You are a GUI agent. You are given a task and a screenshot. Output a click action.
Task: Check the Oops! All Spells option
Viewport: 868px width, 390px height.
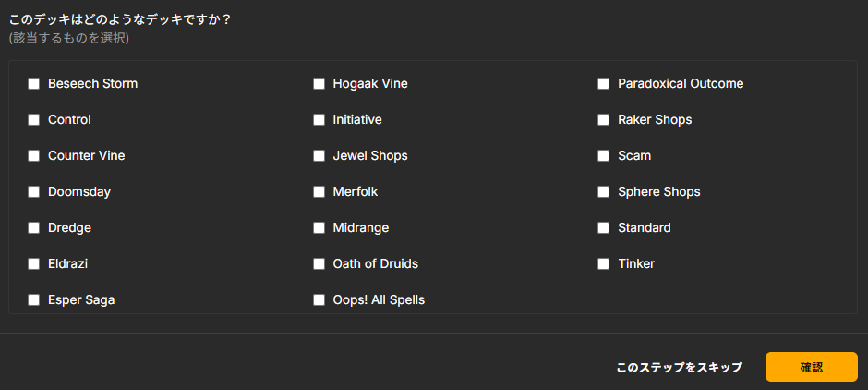pos(319,300)
